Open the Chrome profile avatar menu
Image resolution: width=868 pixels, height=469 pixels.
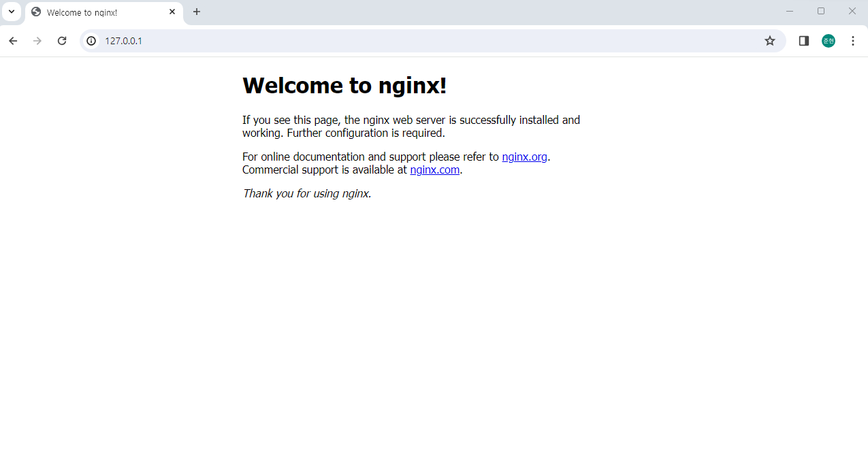829,41
